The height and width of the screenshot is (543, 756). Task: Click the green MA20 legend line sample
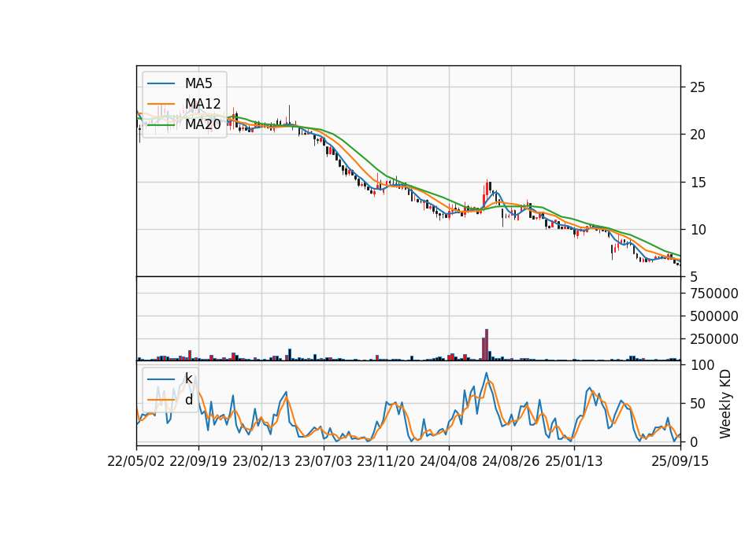coord(161,124)
